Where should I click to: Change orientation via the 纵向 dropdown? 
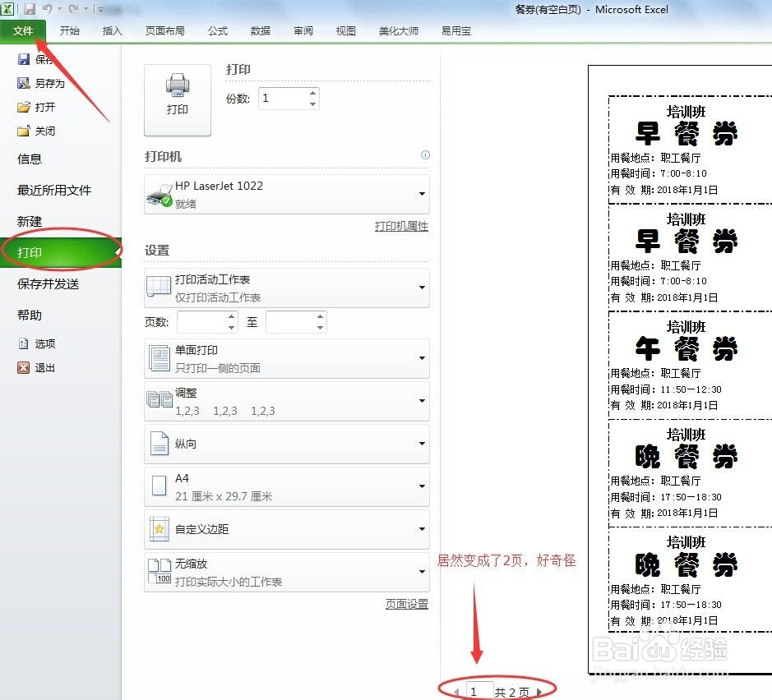(x=423, y=444)
